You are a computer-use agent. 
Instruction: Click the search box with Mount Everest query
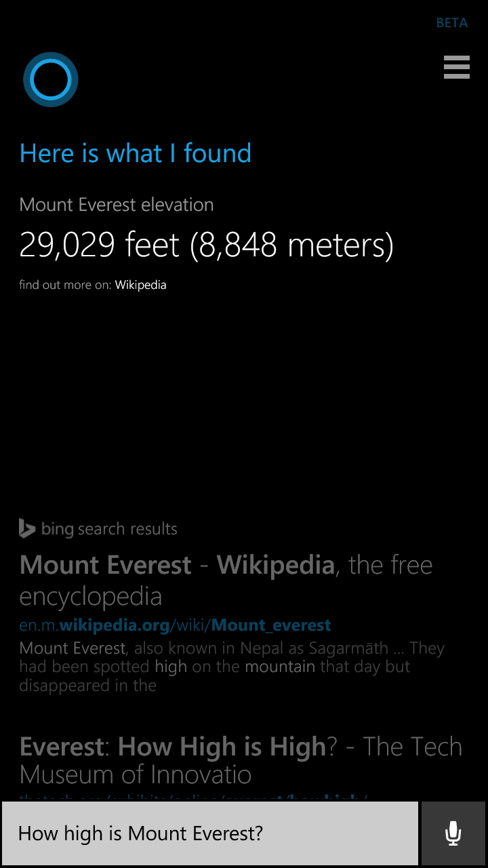(x=210, y=833)
